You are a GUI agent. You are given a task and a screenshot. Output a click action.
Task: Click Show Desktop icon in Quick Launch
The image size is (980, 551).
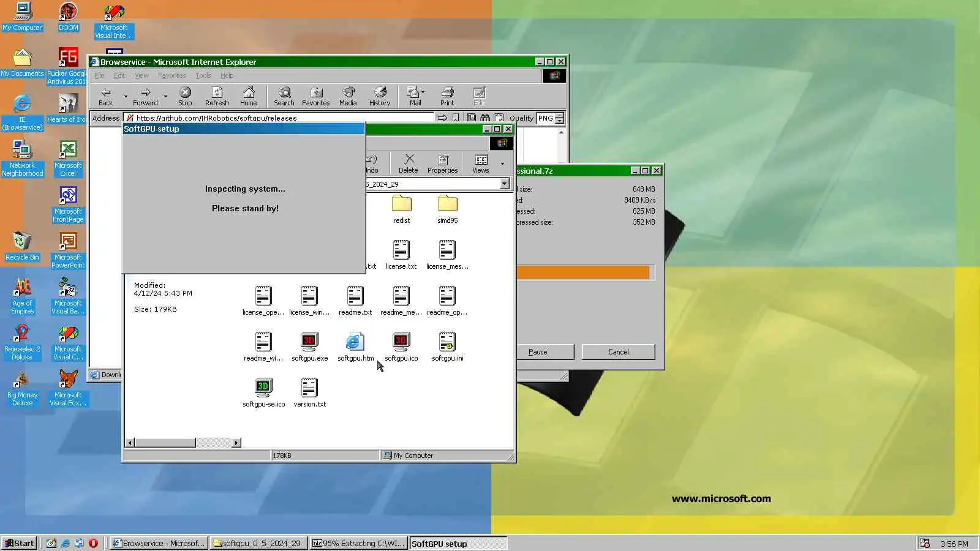51,543
